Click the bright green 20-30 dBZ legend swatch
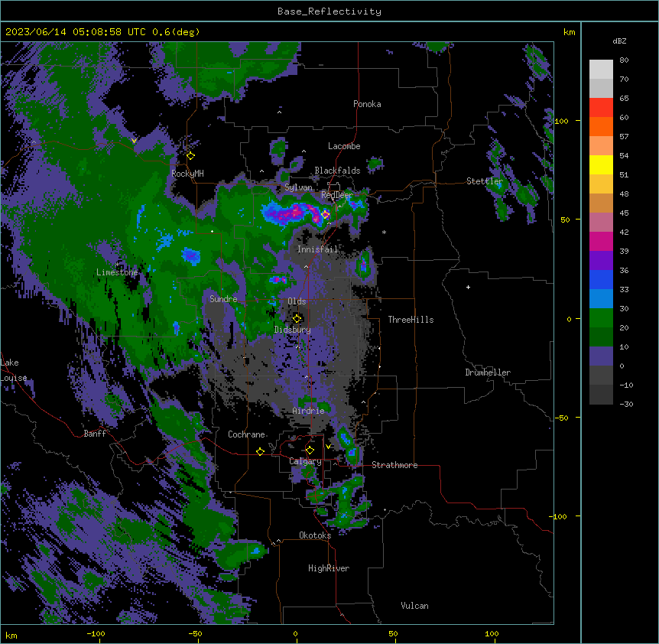 (601, 318)
